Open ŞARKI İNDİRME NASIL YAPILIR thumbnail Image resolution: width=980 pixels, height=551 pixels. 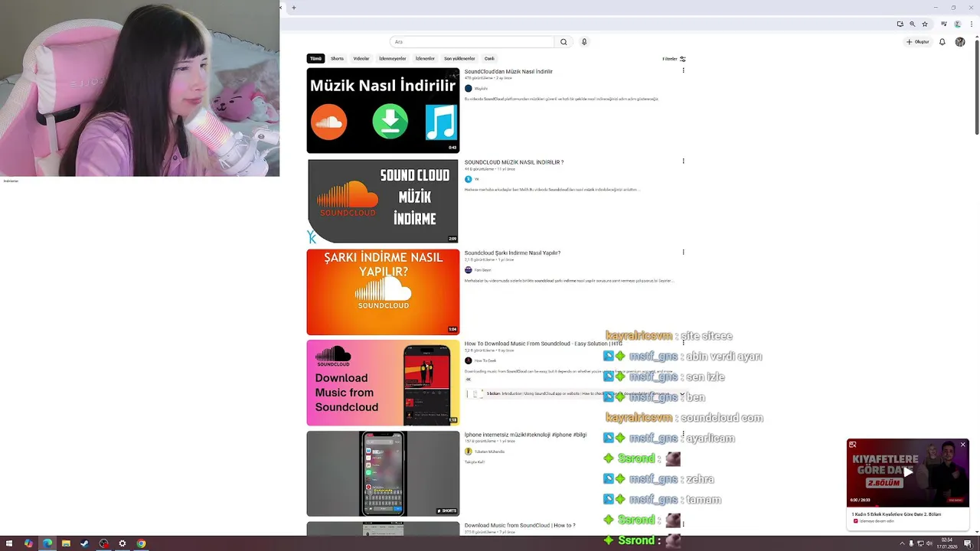[383, 292]
